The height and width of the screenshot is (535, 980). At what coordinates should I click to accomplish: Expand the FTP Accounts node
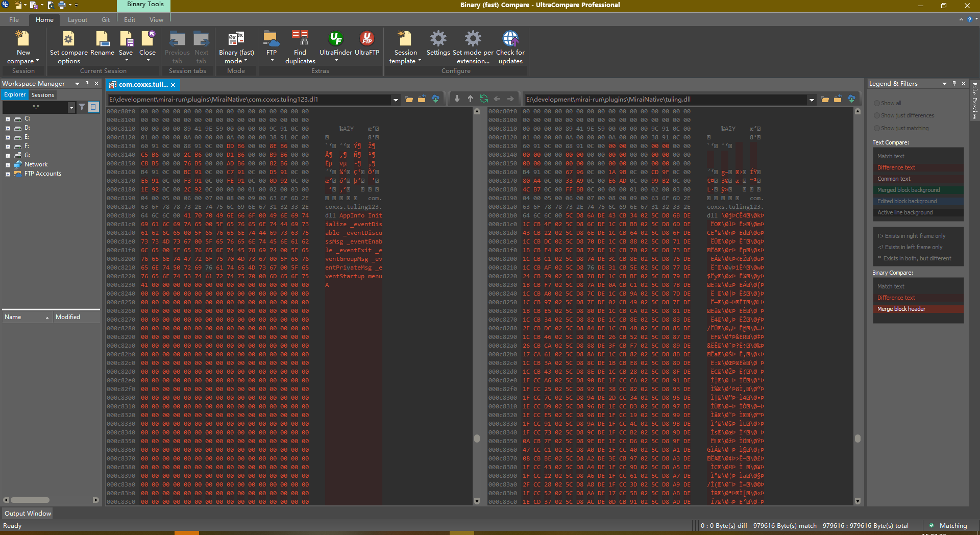8,174
